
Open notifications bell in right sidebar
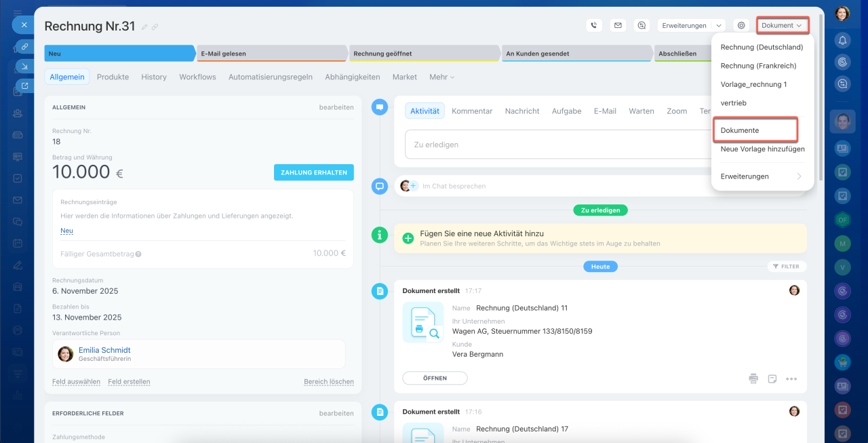click(842, 40)
